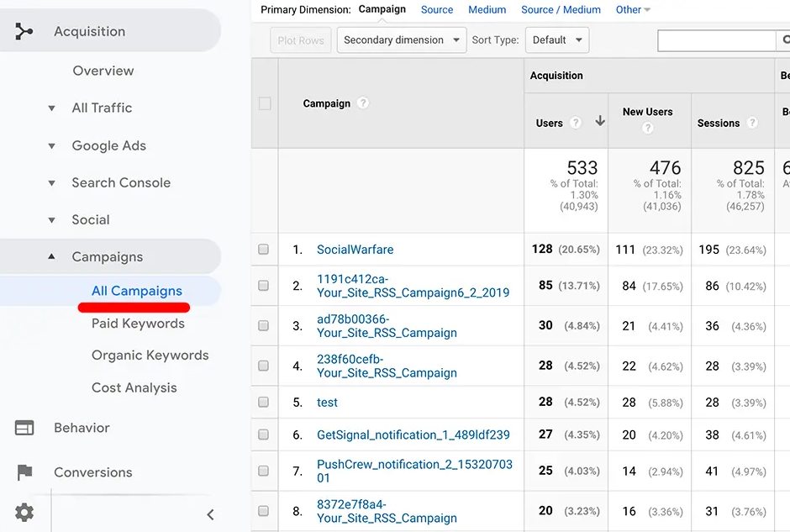
Task: Open the Secondary dimension dropdown
Action: [x=402, y=40]
